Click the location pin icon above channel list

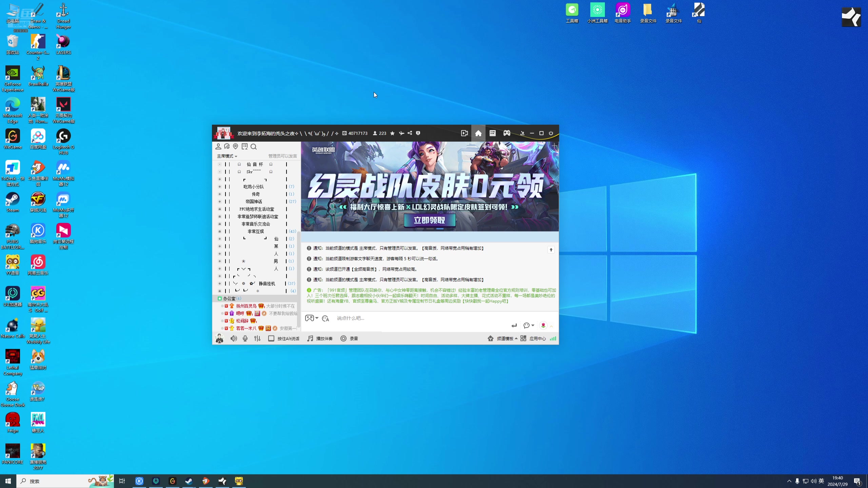[236, 146]
